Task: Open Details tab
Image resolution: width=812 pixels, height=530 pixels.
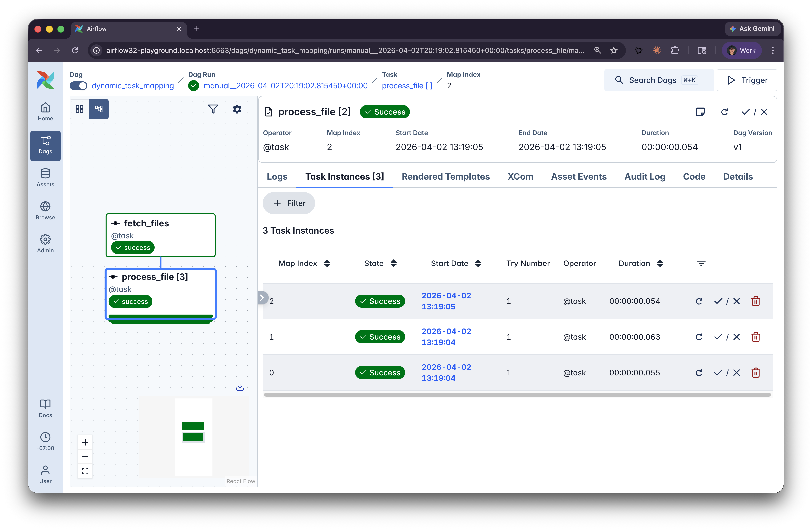Action: (738, 177)
